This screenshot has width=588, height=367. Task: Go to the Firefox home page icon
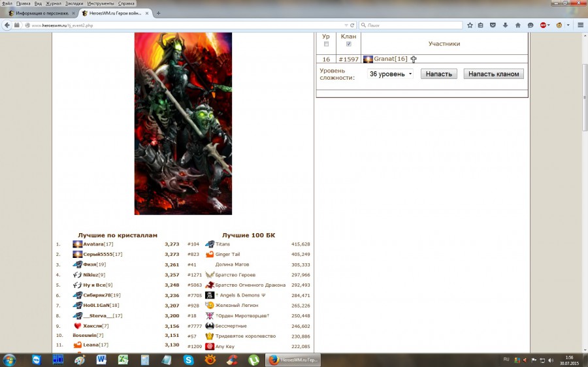click(x=518, y=25)
